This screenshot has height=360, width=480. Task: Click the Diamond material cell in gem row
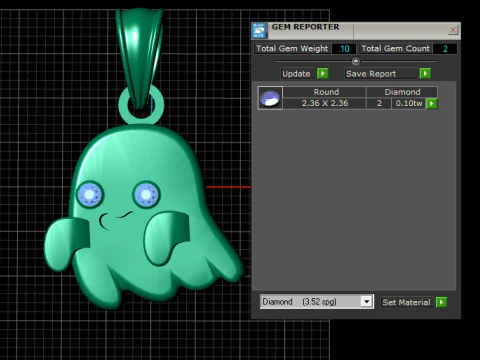point(402,92)
